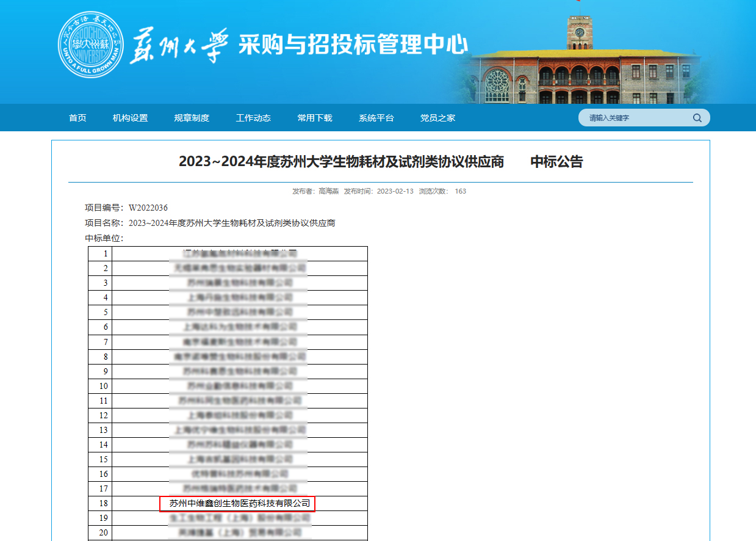Click the row number 9 cell
The image size is (756, 541).
coord(100,371)
